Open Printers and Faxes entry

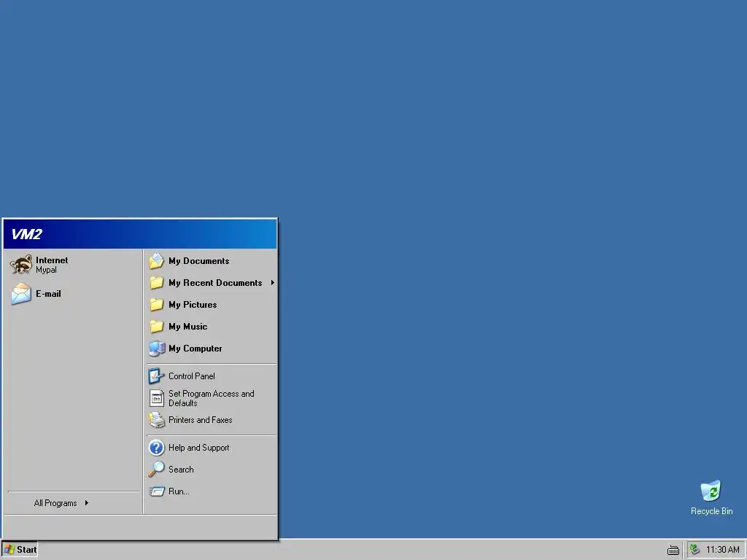click(x=211, y=420)
